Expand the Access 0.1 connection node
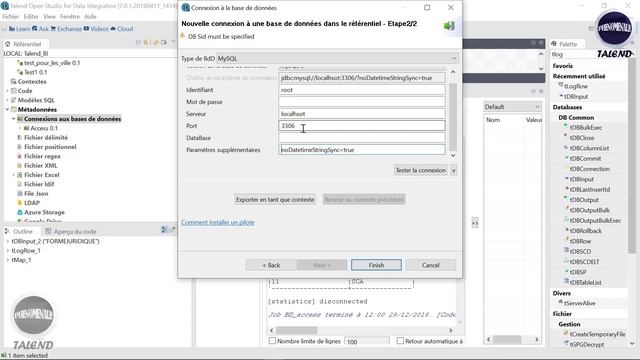Screen dimensions: 640x360 20,128
